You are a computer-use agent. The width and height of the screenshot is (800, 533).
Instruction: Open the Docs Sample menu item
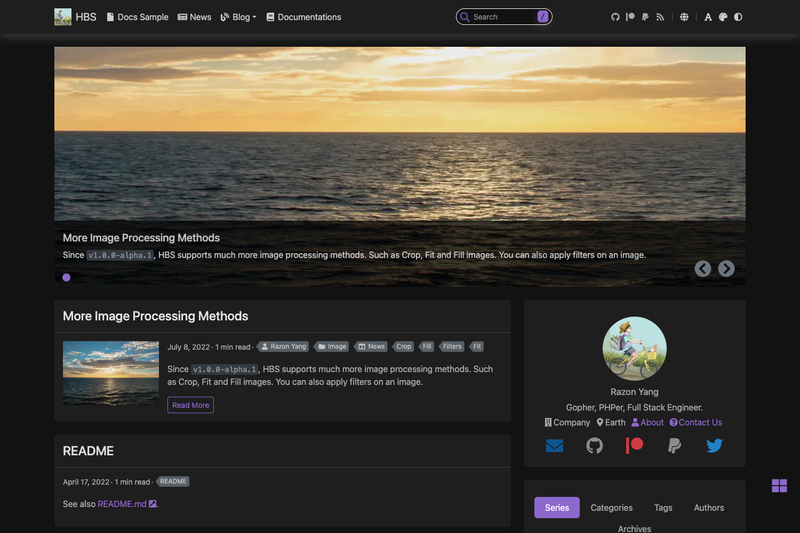click(x=137, y=17)
